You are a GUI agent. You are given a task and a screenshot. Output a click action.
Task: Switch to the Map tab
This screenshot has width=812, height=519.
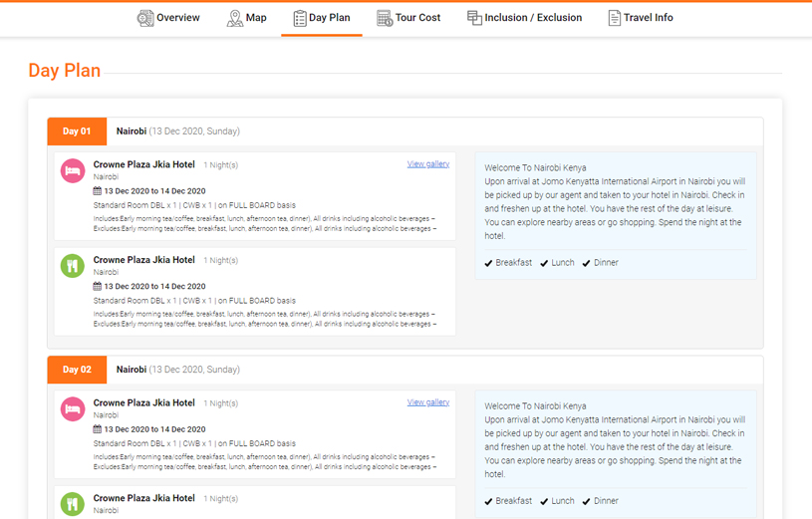[246, 18]
